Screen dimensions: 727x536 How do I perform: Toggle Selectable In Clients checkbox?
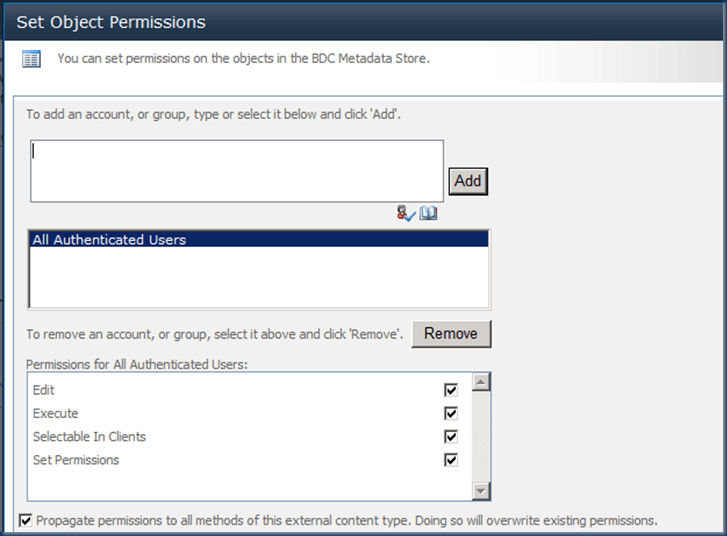pyautogui.click(x=451, y=437)
